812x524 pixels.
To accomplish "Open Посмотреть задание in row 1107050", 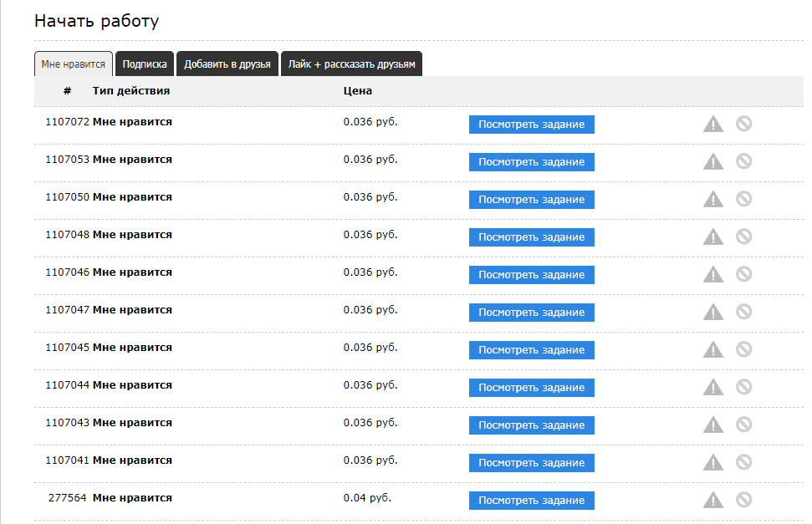I will coord(531,200).
